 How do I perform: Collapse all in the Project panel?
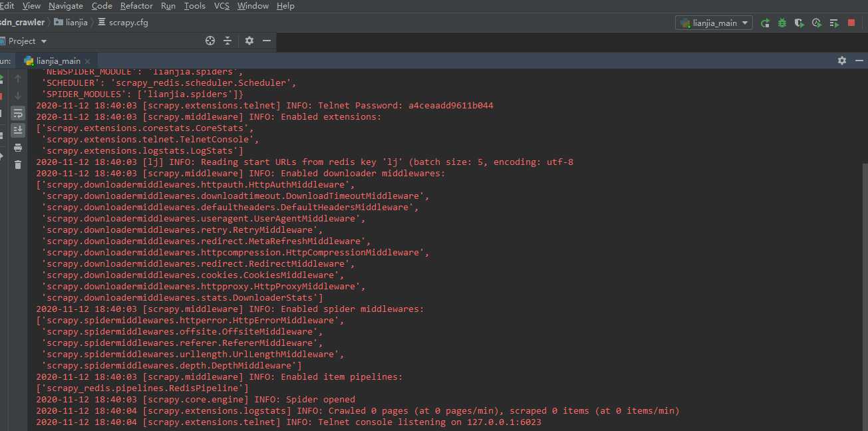click(x=227, y=41)
